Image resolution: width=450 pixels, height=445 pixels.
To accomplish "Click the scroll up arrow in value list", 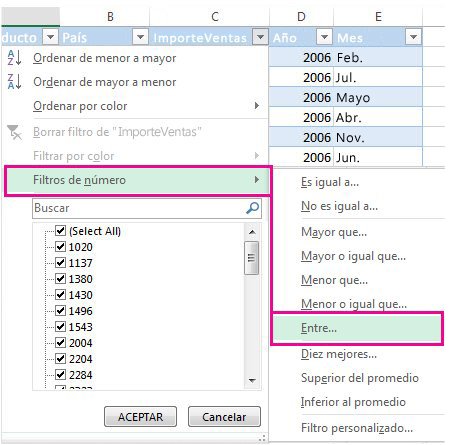I will pos(252,232).
